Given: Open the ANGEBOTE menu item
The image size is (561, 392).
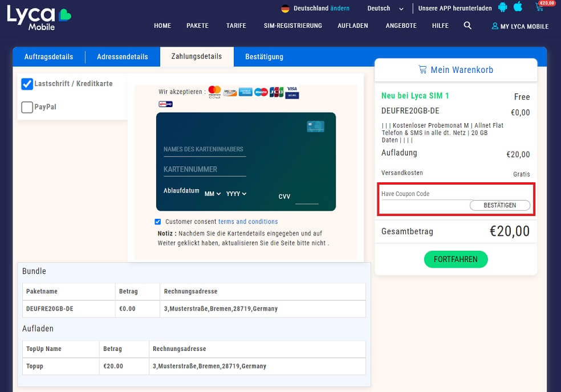Looking at the screenshot, I should point(401,26).
